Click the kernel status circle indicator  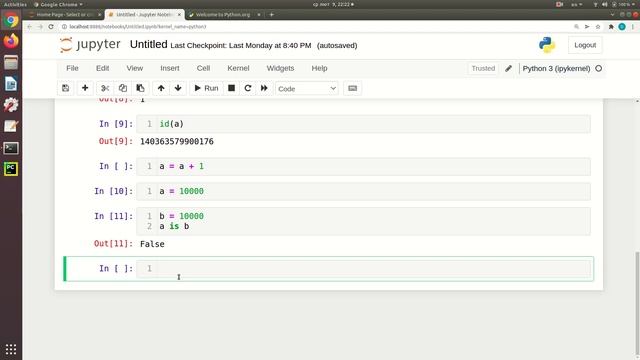click(599, 69)
